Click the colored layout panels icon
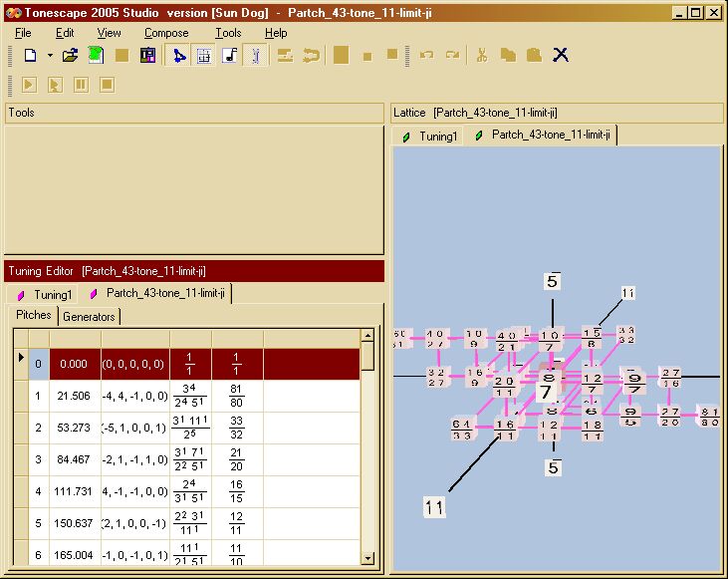Screen dimensions: 728x579 [x=147, y=56]
